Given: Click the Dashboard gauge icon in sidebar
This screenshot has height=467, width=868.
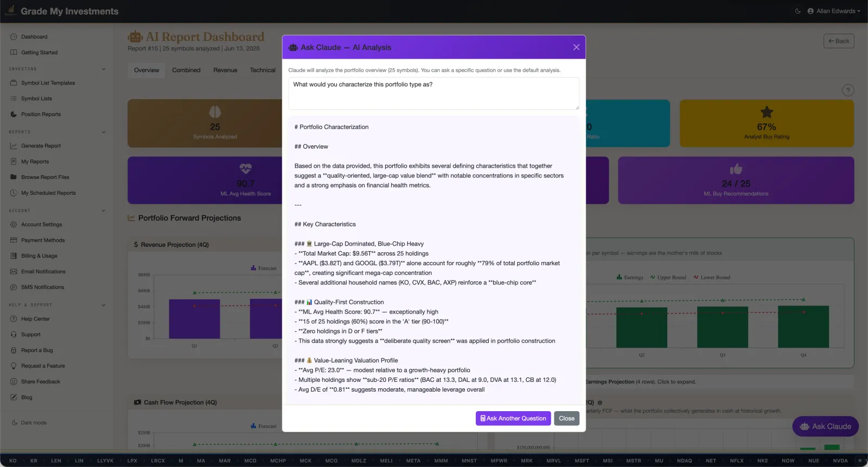Looking at the screenshot, I should click(x=14, y=37).
